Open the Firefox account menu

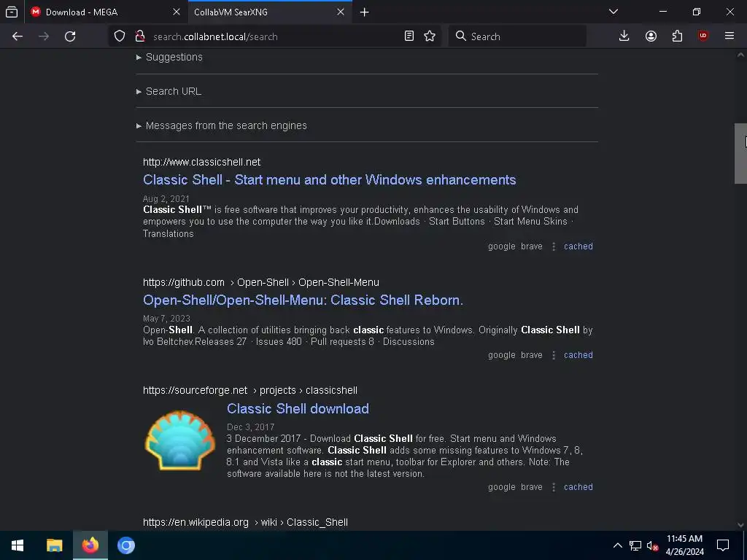click(651, 36)
